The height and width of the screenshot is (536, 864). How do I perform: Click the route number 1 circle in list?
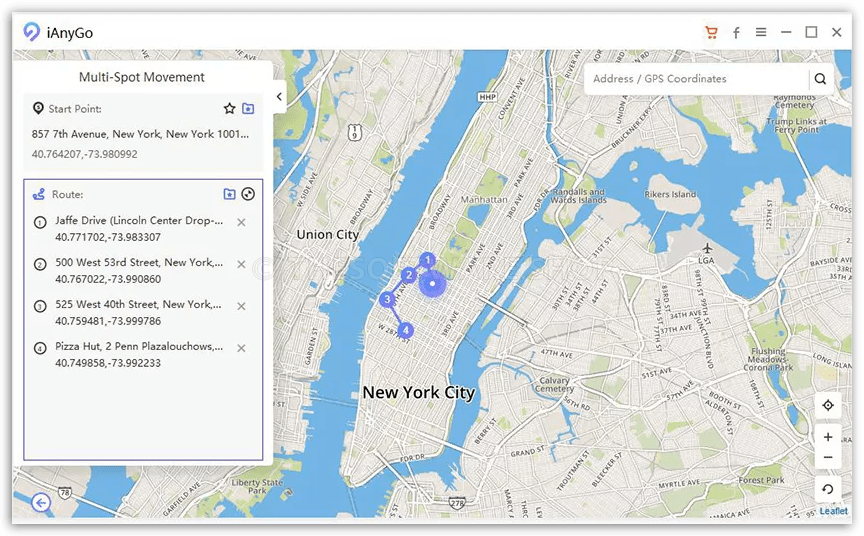40,223
